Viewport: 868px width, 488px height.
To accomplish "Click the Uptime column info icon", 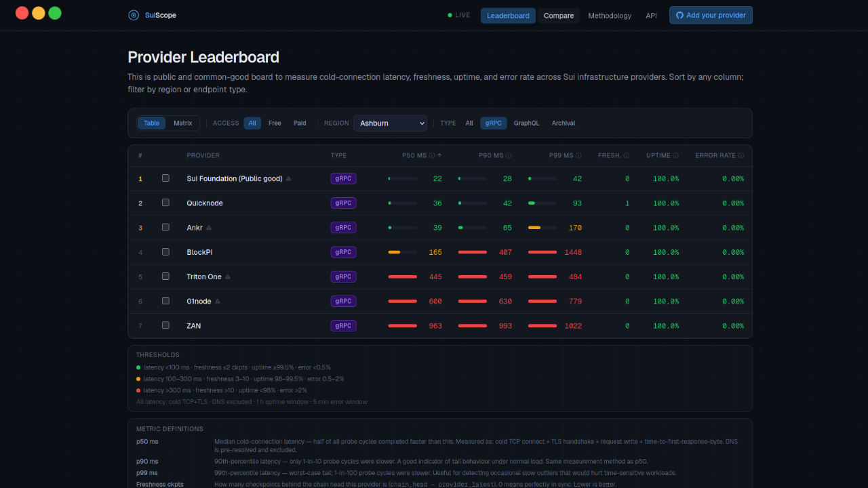I will [676, 155].
